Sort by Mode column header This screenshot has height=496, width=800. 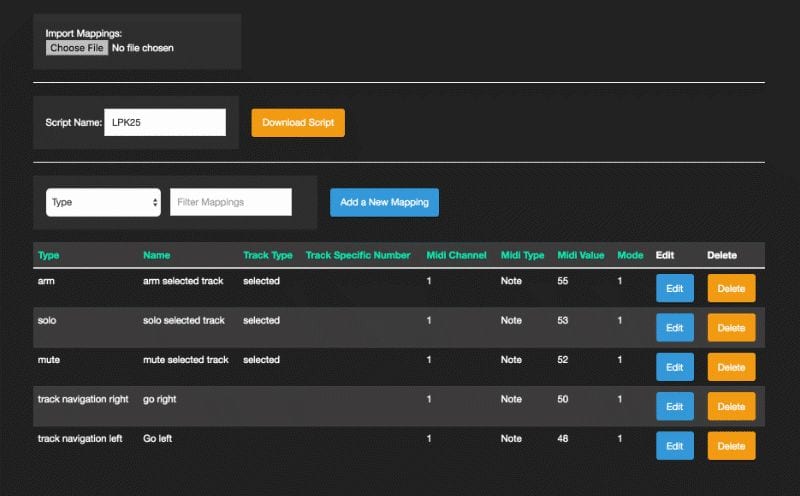[630, 255]
